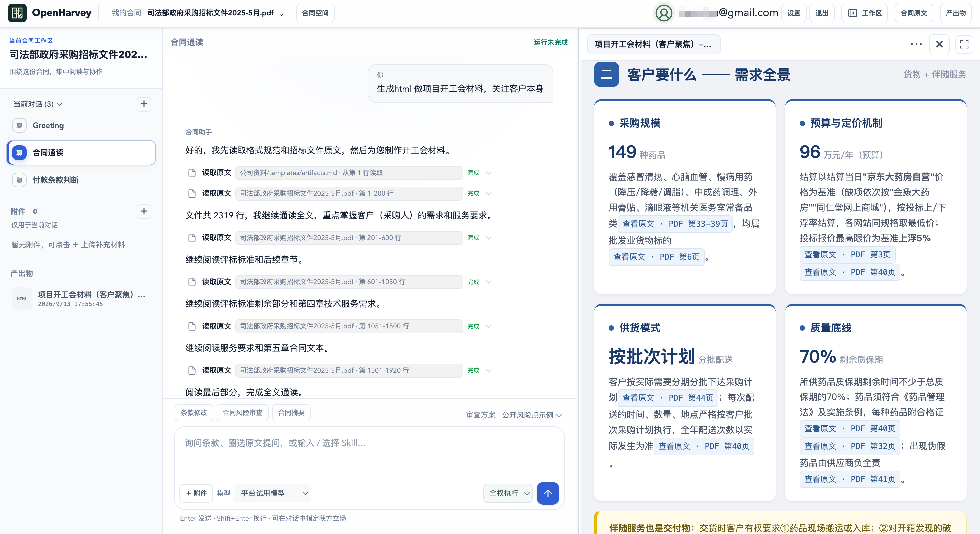This screenshot has width=980, height=534.
Task: Click the HTML file icon of 项目开工会材料
Action: coord(22,299)
